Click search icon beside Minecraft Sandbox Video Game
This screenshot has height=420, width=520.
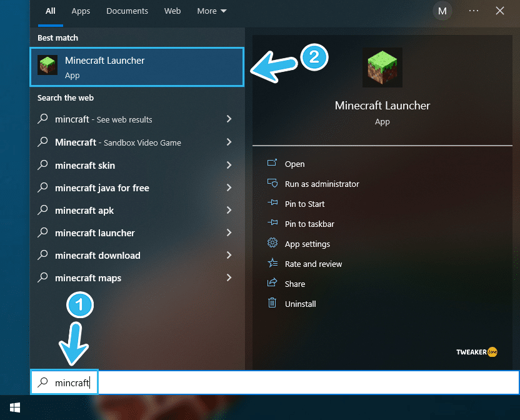click(x=42, y=142)
